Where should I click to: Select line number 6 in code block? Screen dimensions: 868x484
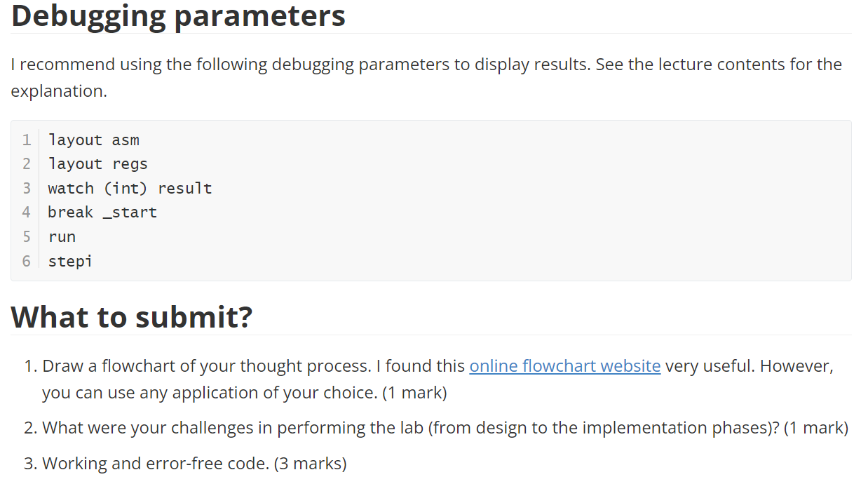click(x=27, y=262)
